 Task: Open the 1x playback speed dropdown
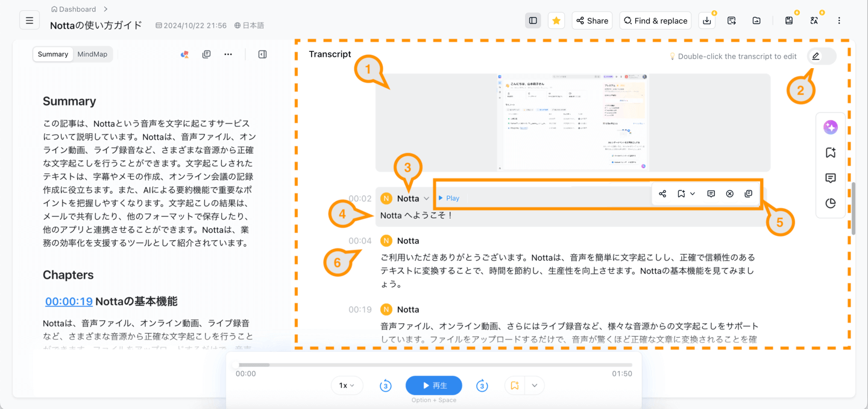(x=347, y=385)
